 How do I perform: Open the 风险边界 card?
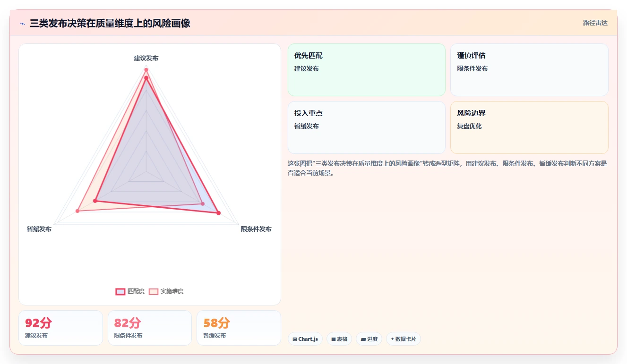tap(529, 127)
